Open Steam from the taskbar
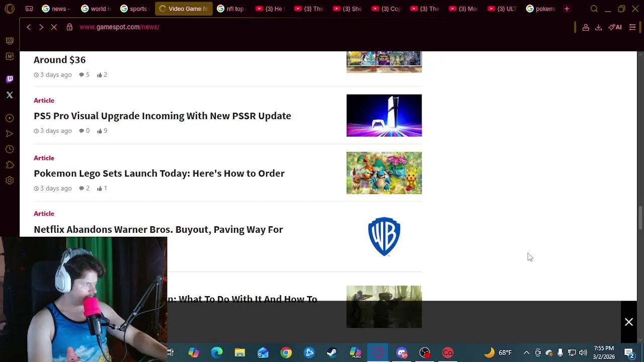The image size is (644, 362). [x=332, y=353]
